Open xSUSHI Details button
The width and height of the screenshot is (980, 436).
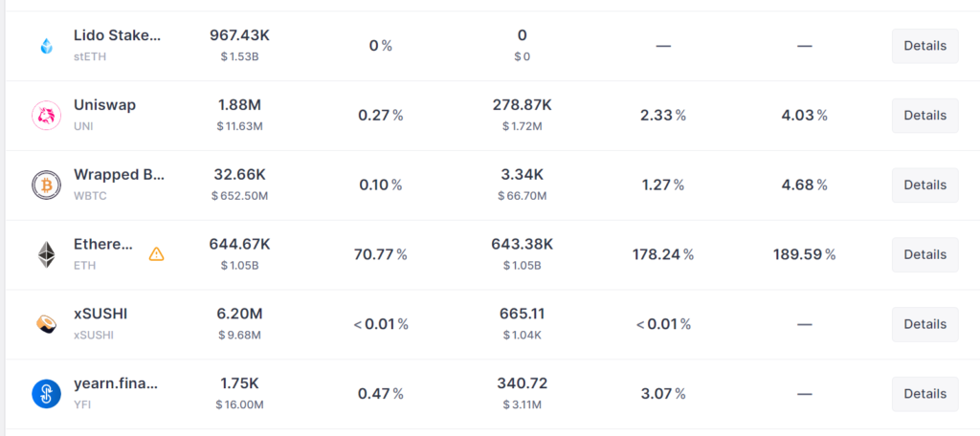coord(924,324)
